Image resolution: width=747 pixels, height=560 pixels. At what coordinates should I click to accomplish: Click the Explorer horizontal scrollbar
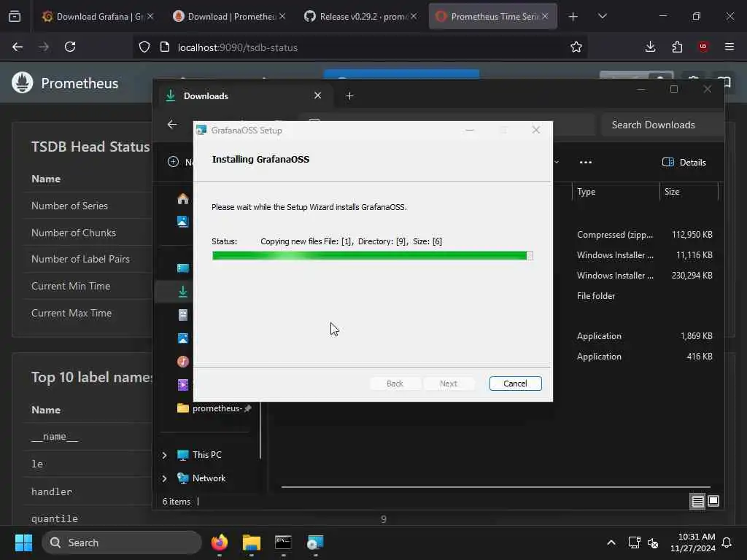coord(495,487)
